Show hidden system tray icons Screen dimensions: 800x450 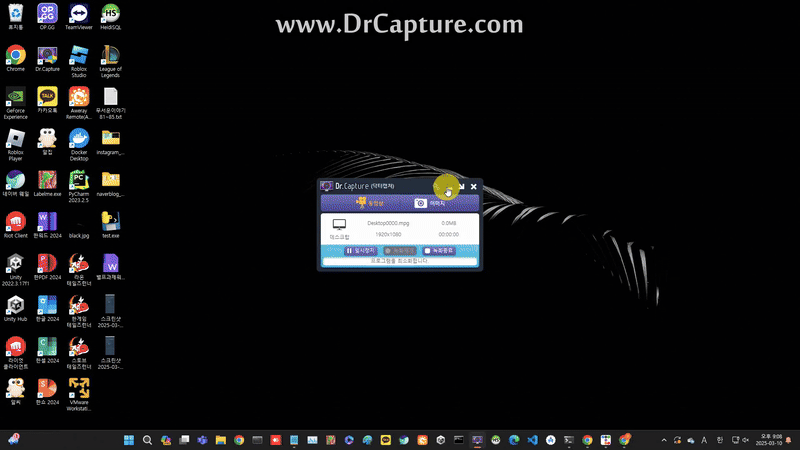(x=664, y=440)
